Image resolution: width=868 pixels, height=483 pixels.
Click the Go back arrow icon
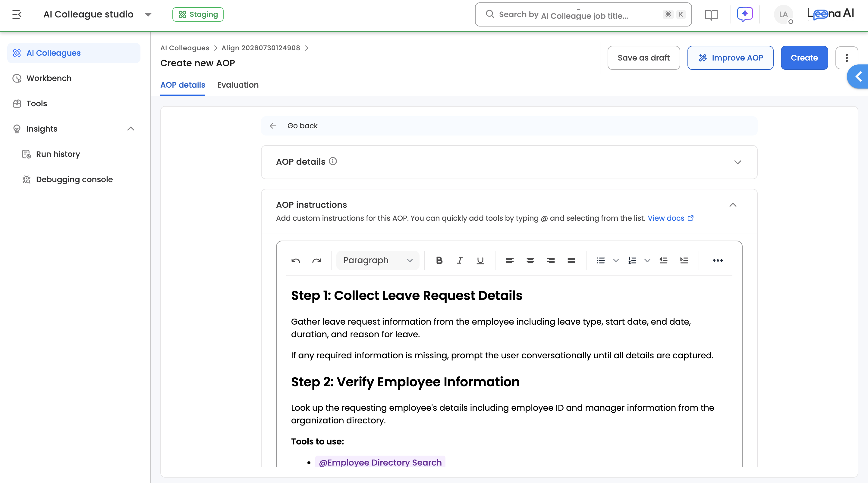(x=273, y=126)
